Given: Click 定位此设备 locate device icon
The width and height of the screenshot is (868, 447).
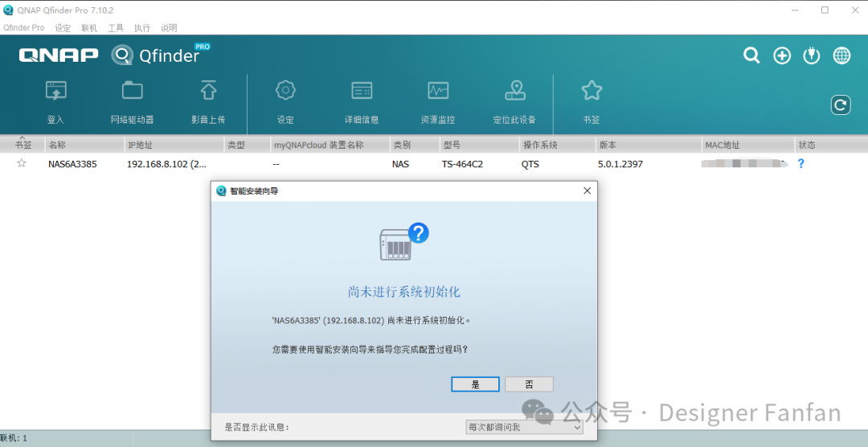Looking at the screenshot, I should click(515, 90).
